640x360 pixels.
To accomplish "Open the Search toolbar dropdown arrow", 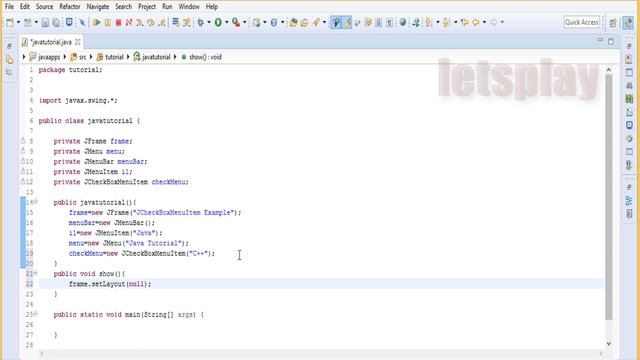I will click(324, 22).
